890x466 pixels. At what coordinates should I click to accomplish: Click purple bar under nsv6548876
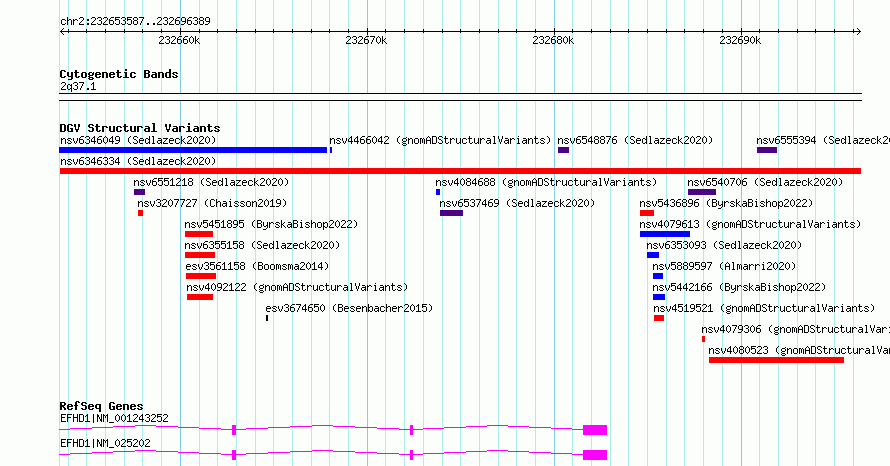point(563,150)
